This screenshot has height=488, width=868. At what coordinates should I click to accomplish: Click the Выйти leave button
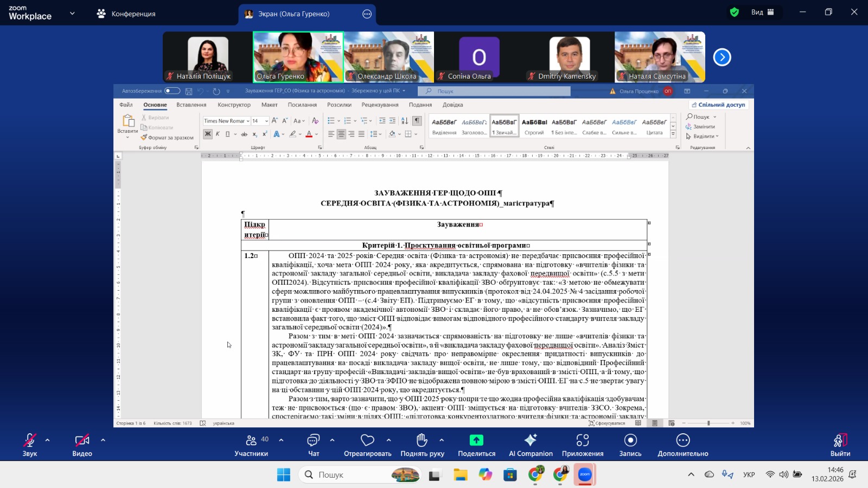point(840,445)
